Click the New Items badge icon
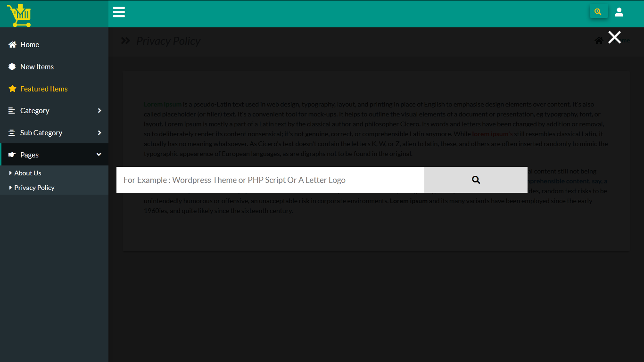Screen dimensions: 644x362 12,67
